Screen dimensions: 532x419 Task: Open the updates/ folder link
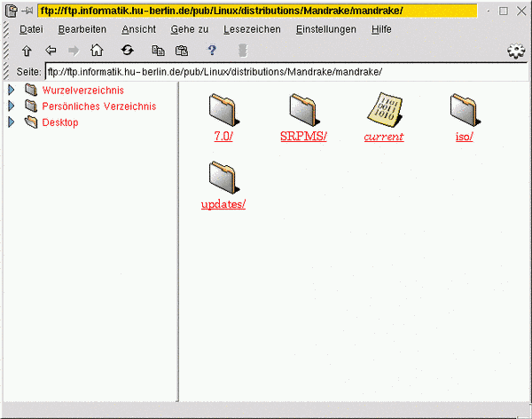tap(223, 204)
